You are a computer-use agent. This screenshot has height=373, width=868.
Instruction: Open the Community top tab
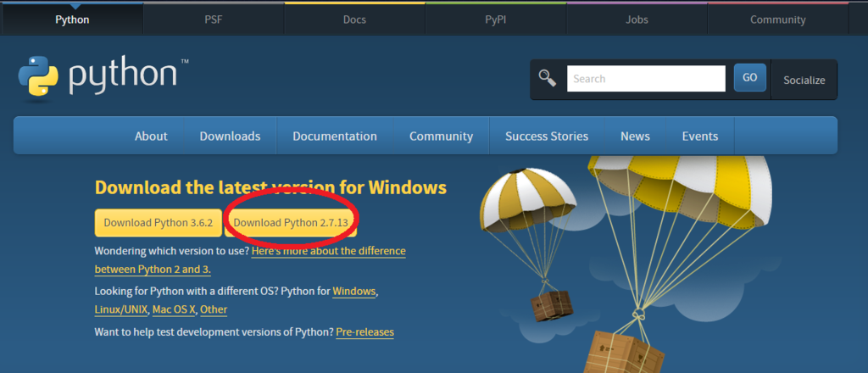(x=778, y=19)
